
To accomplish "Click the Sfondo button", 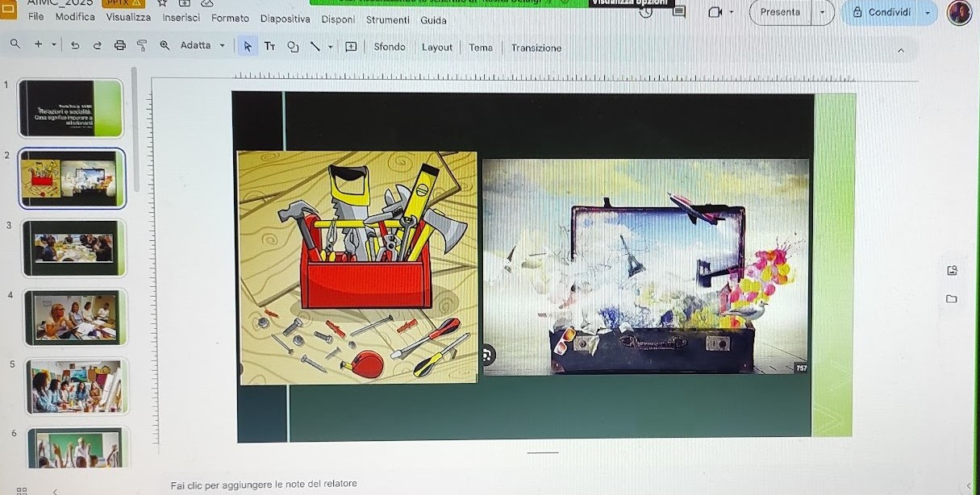I will [390, 47].
